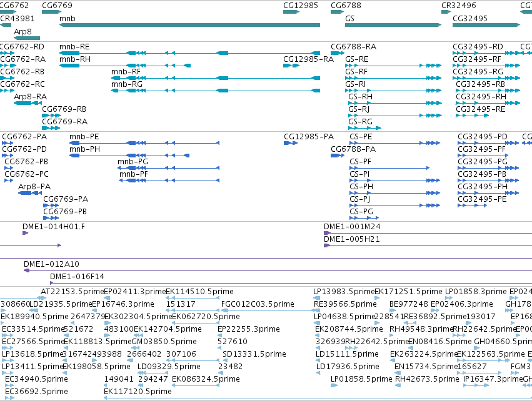Click transcript mnb-RH label

(75, 59)
